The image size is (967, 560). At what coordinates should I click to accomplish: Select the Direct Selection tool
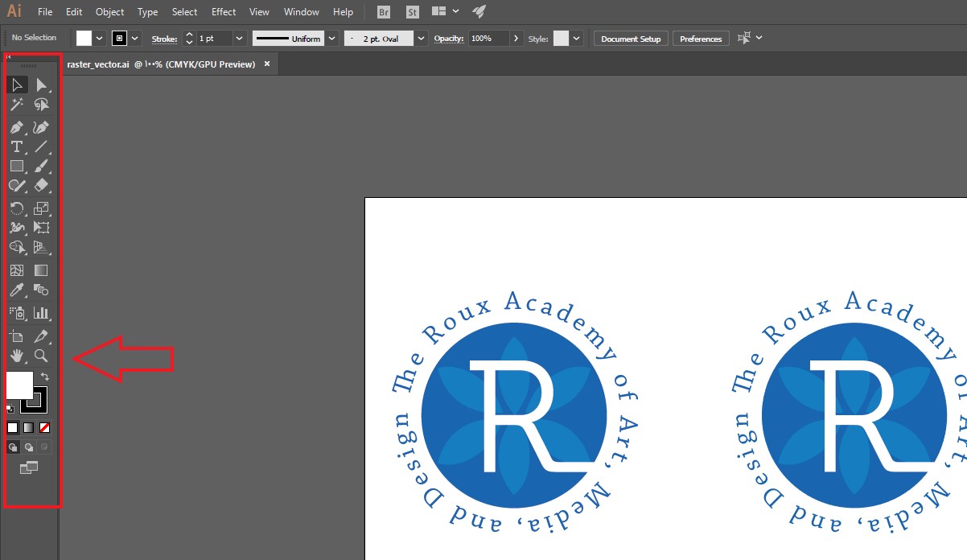(42, 84)
